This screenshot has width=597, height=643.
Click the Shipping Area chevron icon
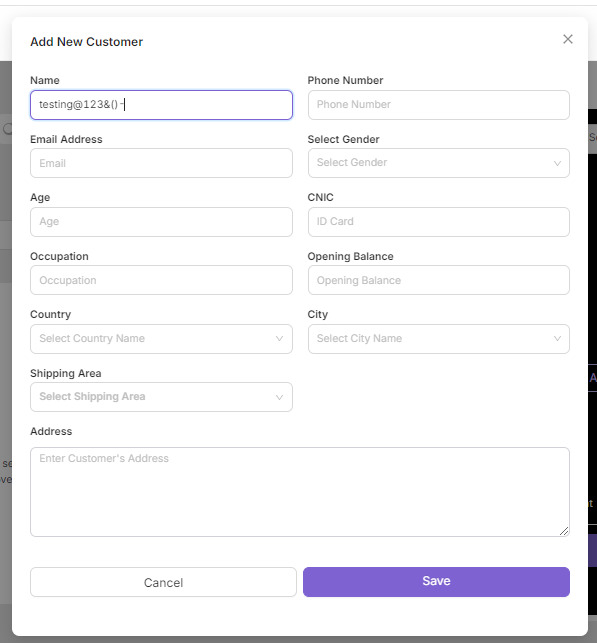coord(279,397)
